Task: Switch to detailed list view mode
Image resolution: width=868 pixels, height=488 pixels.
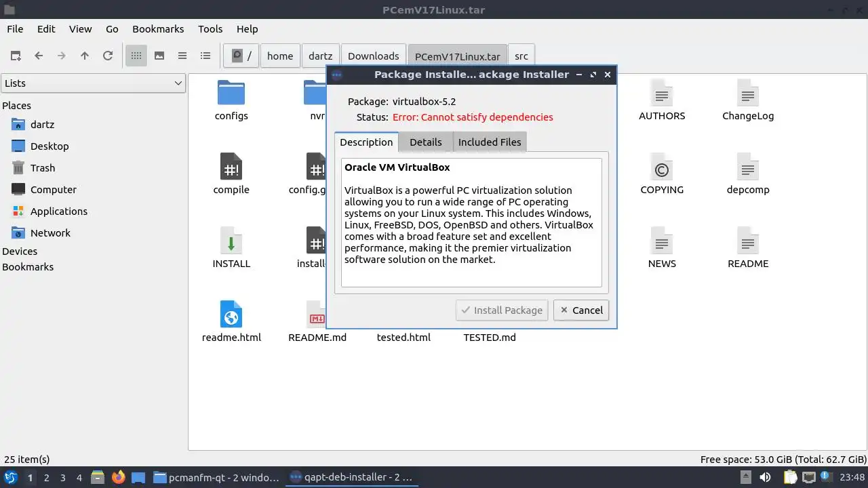Action: 205,56
